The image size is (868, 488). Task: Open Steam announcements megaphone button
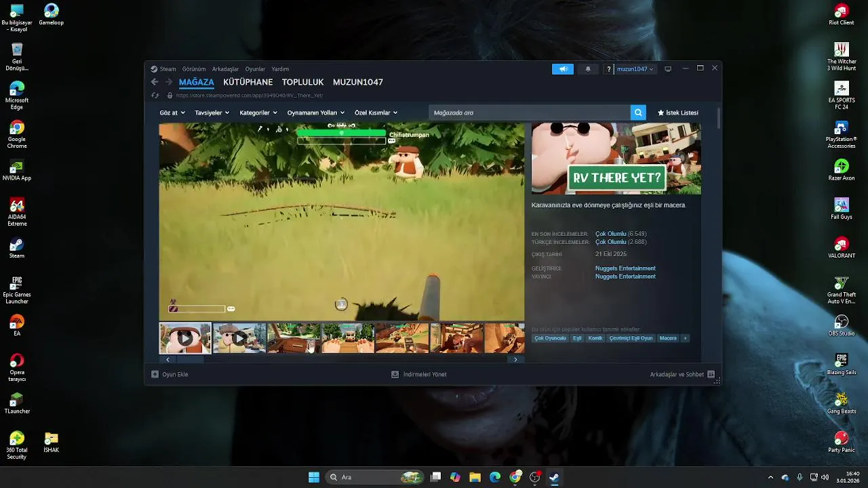563,69
